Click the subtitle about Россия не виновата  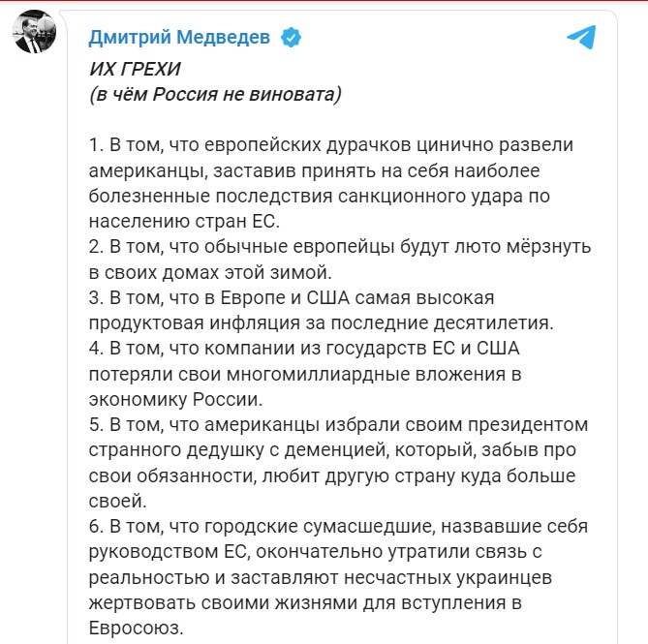pos(214,96)
